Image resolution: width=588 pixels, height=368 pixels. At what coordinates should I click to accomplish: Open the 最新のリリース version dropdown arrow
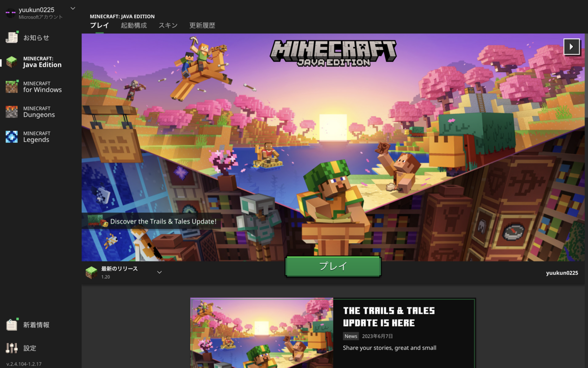(x=159, y=272)
